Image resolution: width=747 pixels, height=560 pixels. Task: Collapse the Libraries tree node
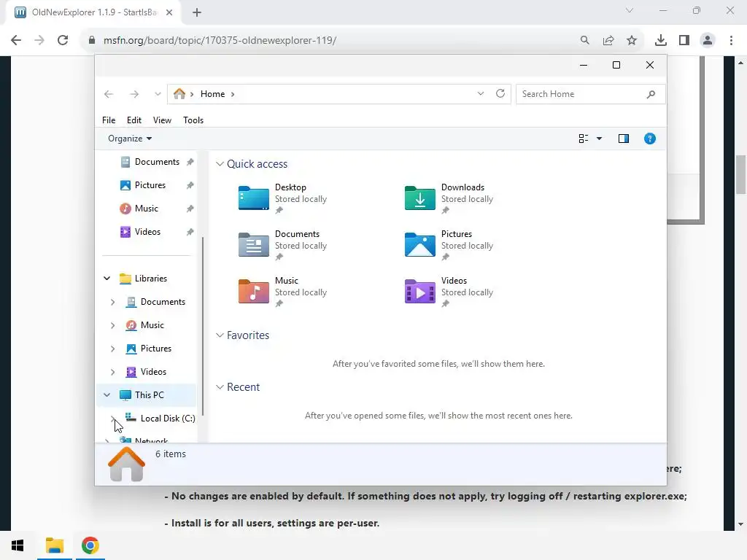(x=107, y=279)
